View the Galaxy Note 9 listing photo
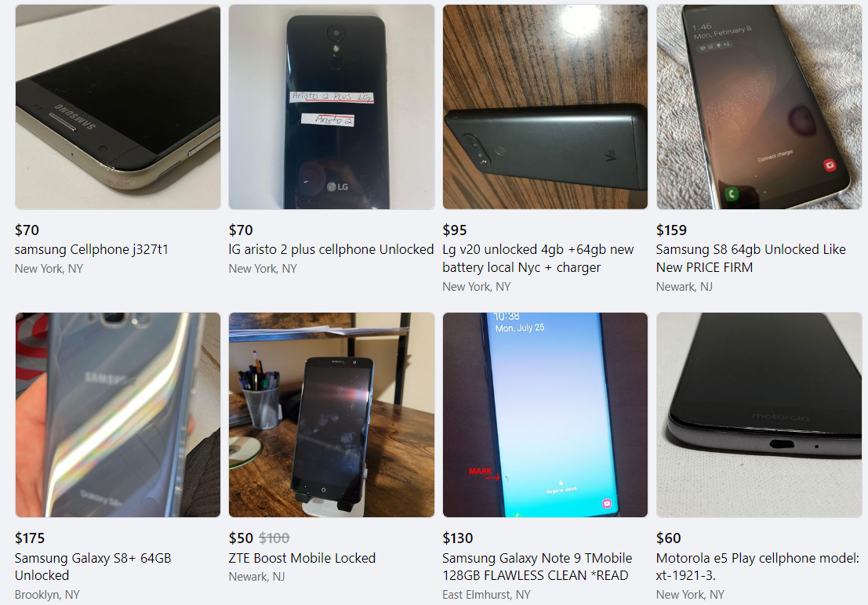This screenshot has width=868, height=605. tap(545, 415)
